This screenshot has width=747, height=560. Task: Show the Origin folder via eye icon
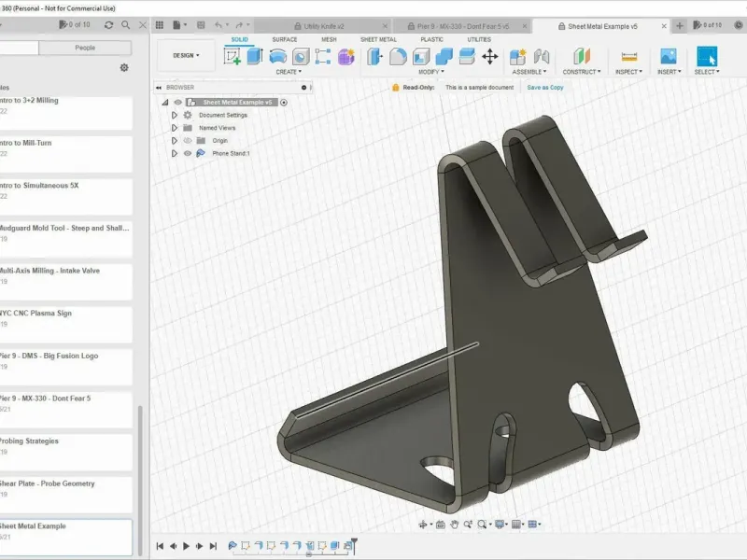point(187,140)
